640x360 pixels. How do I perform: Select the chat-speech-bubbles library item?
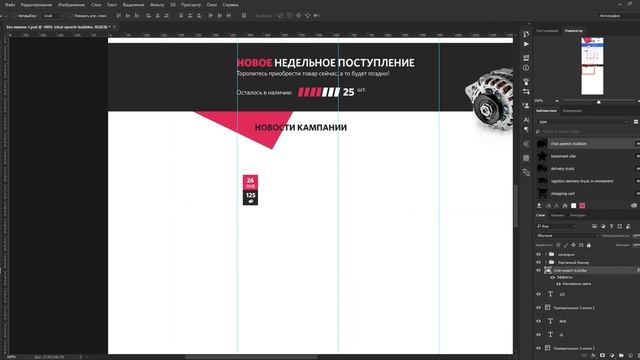click(x=588, y=144)
